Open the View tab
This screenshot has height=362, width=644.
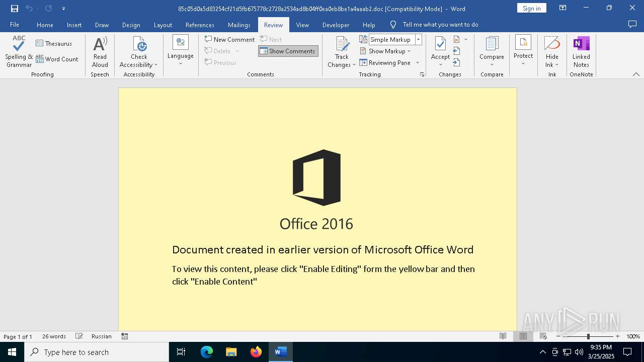(x=302, y=25)
